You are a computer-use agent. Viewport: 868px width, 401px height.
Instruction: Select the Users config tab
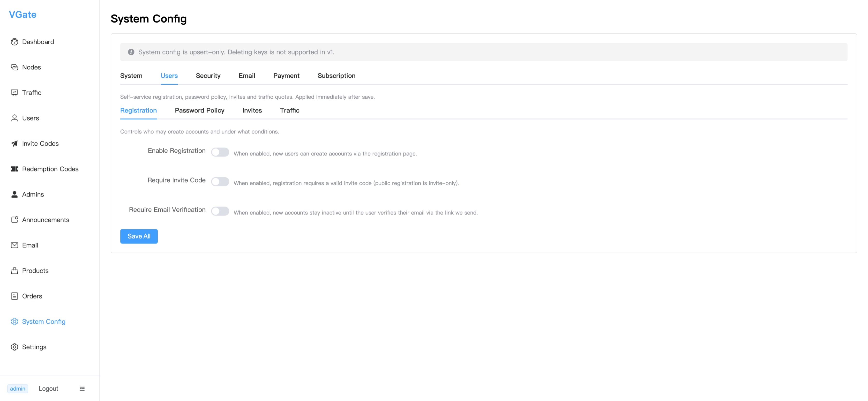coord(169,75)
